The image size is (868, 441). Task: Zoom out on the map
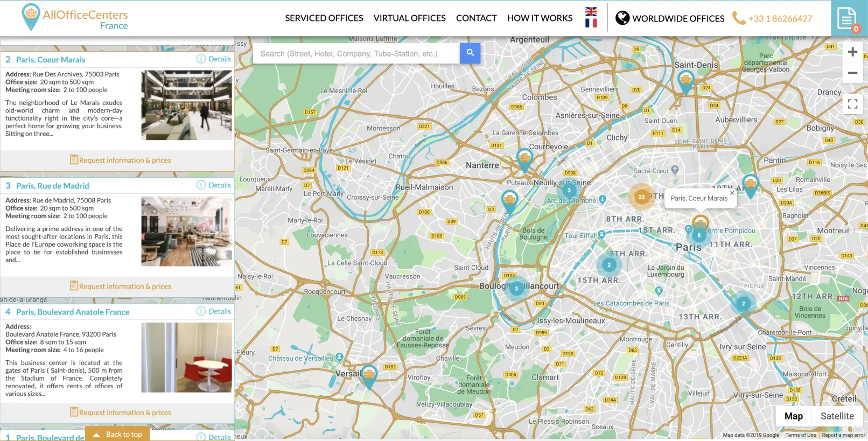(852, 73)
